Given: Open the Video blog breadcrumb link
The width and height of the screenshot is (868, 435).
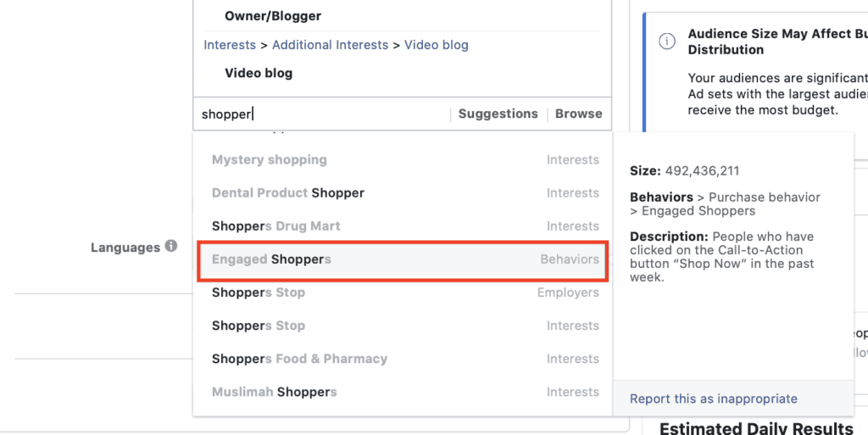Looking at the screenshot, I should (x=437, y=45).
